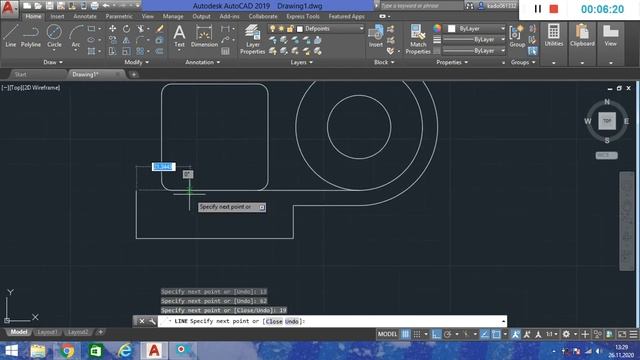The height and width of the screenshot is (360, 640).
Task: Toggle the layer lock icon
Action: pos(290,29)
